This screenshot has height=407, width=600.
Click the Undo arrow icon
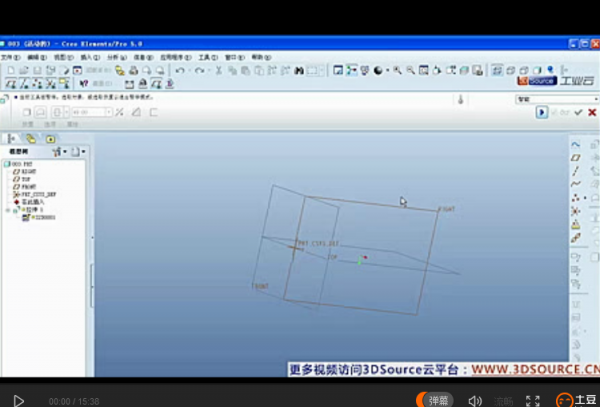[x=180, y=70]
